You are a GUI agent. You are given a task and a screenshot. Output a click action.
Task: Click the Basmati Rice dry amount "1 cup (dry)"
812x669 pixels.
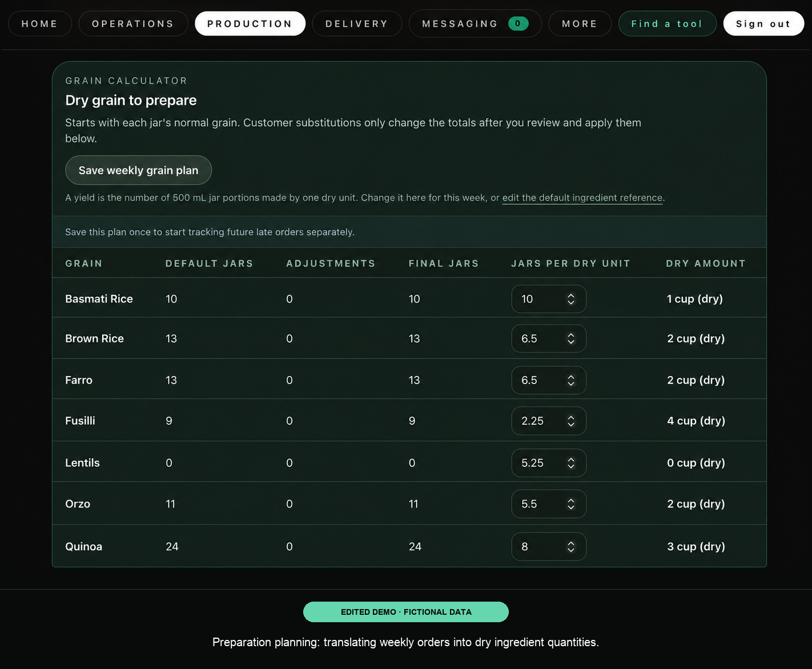[695, 299]
